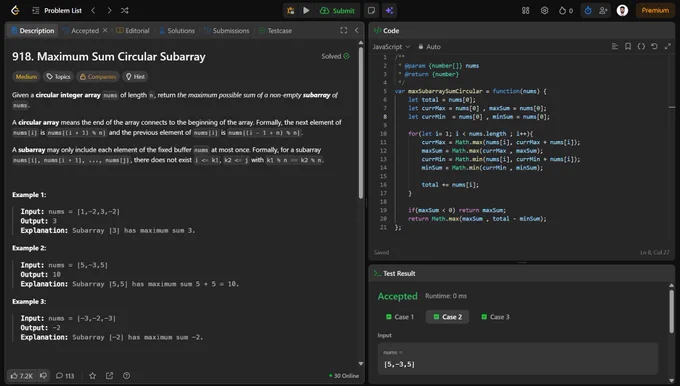
Task: Pick a random problem with shuffle icon
Action: point(125,10)
